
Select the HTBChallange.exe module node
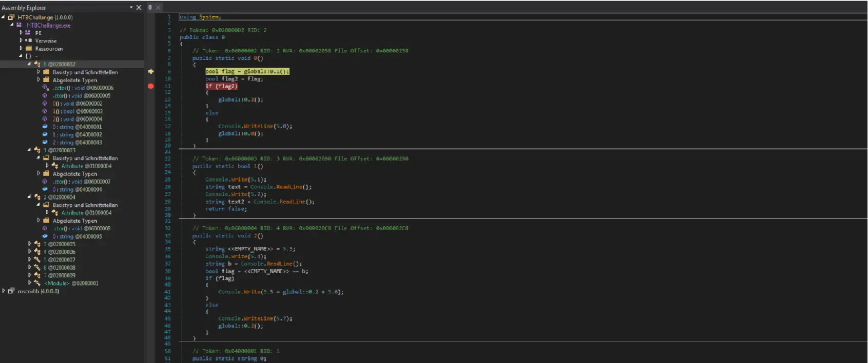click(x=48, y=25)
